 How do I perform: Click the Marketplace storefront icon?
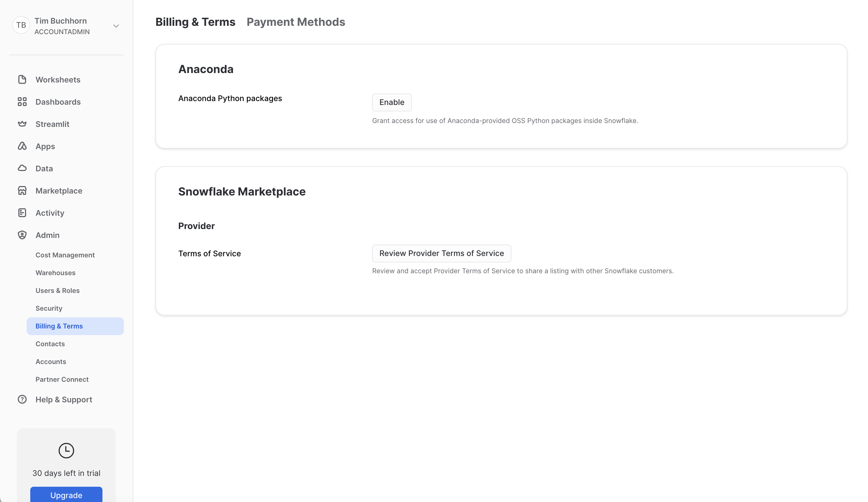(22, 191)
